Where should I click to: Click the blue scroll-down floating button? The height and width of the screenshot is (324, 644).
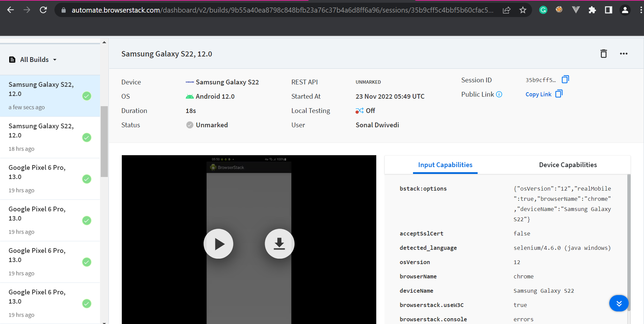[619, 303]
